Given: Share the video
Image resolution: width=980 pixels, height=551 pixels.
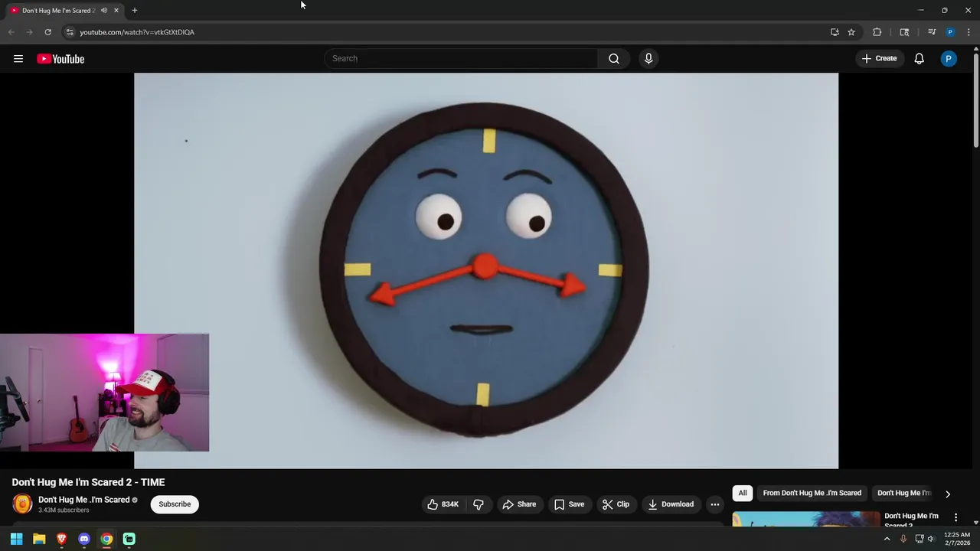Looking at the screenshot, I should click(x=519, y=504).
